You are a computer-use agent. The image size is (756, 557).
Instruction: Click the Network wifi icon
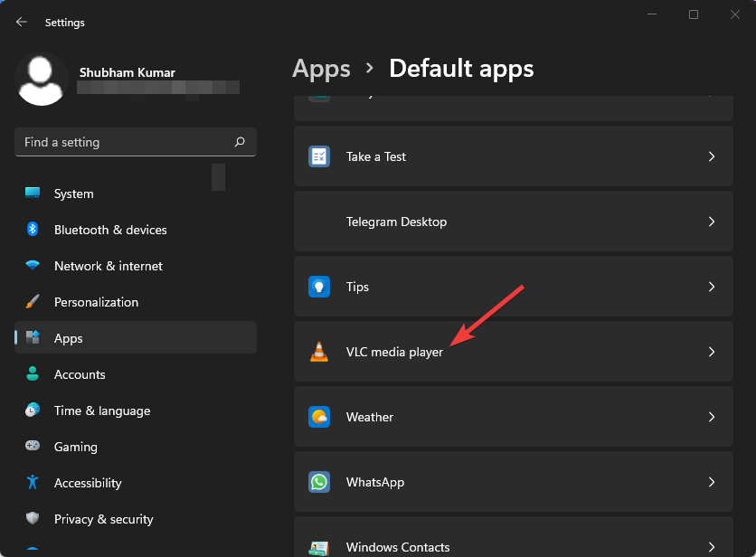pyautogui.click(x=33, y=265)
